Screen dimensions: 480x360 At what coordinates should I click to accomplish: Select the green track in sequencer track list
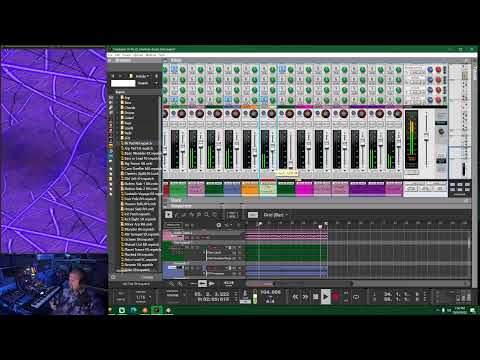click(204, 251)
